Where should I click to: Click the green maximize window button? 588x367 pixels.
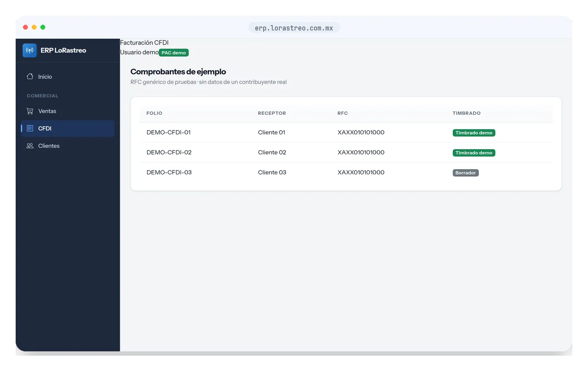(x=43, y=27)
